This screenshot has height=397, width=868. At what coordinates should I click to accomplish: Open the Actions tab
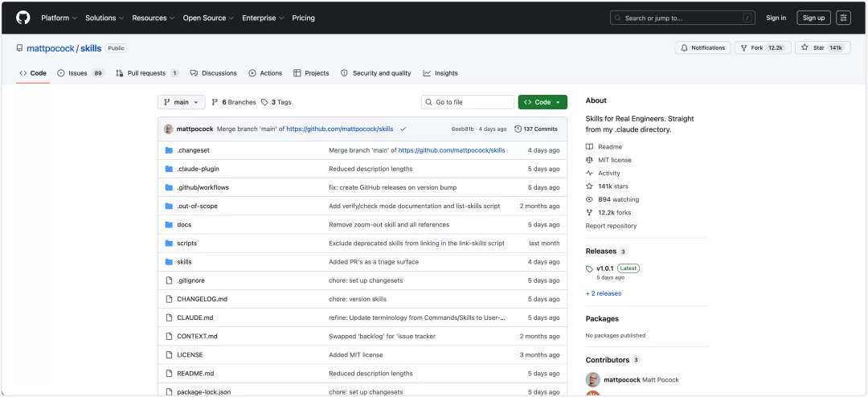tap(266, 73)
